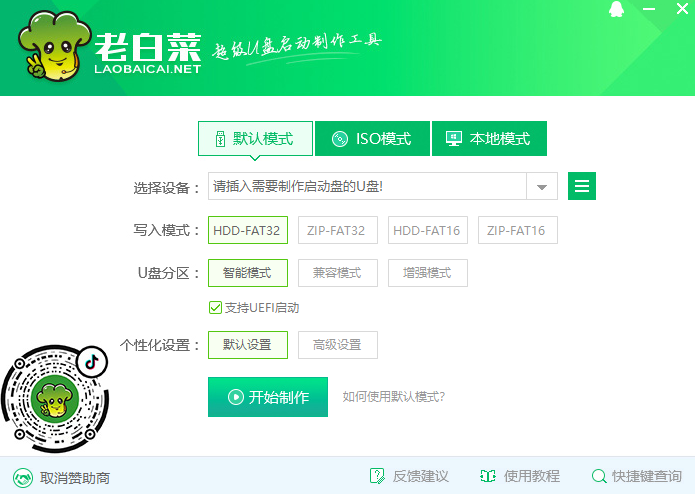Click the 请插入需要制作启动盘的U盘 device field
The height and width of the screenshot is (494, 695).
tap(367, 187)
